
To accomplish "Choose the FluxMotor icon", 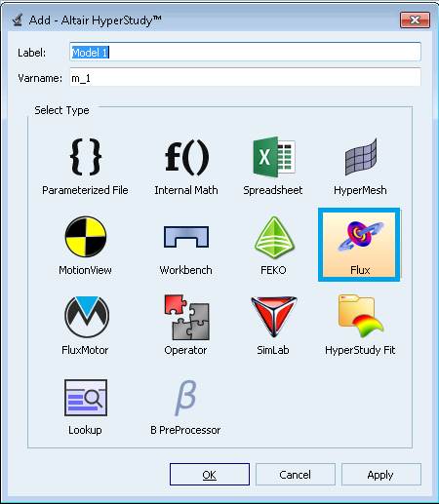I will click(87, 317).
